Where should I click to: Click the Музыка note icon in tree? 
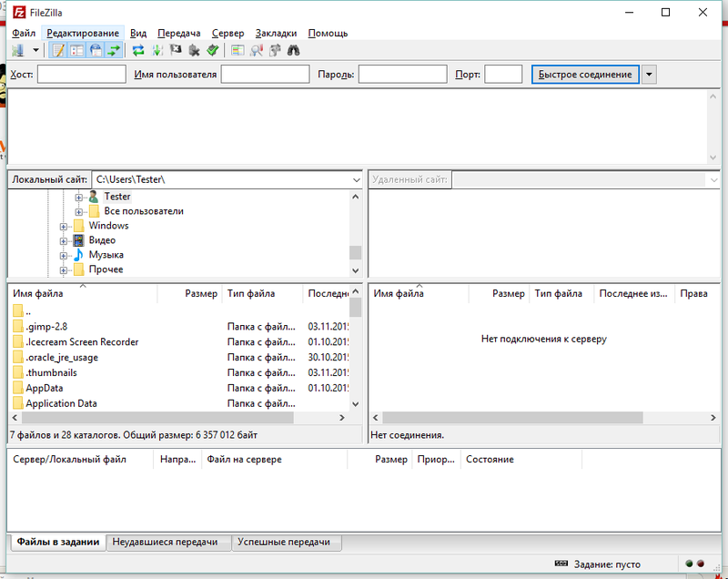click(x=79, y=254)
